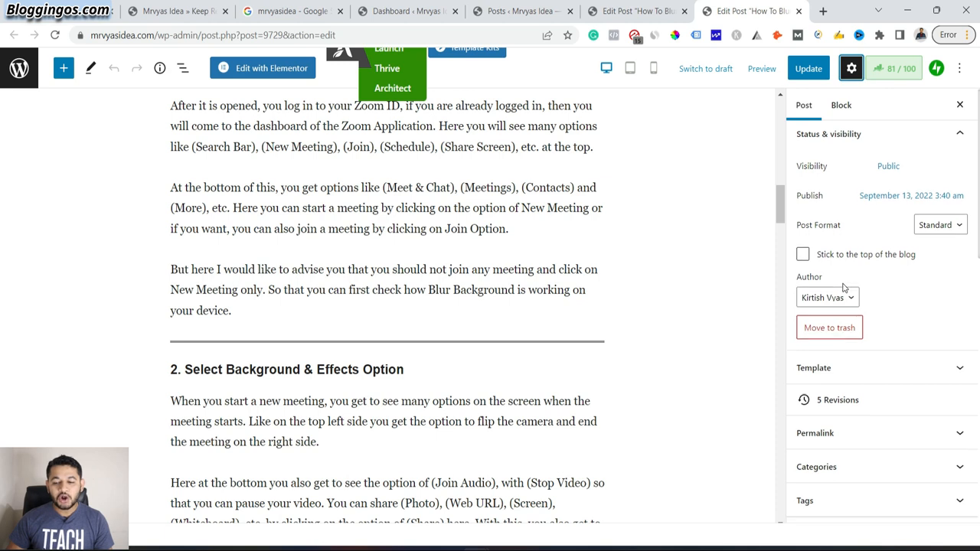The width and height of the screenshot is (980, 551).
Task: Click the Preview link
Action: click(762, 69)
